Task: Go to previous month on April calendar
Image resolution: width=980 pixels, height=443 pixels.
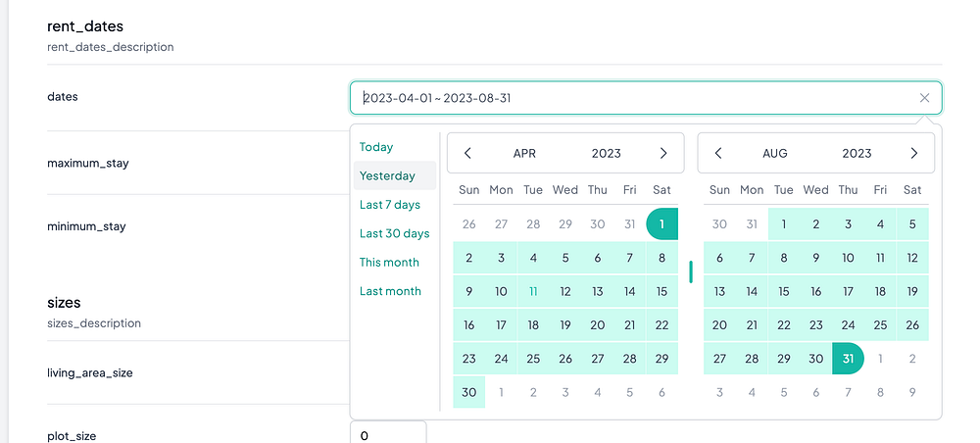Action: 468,153
